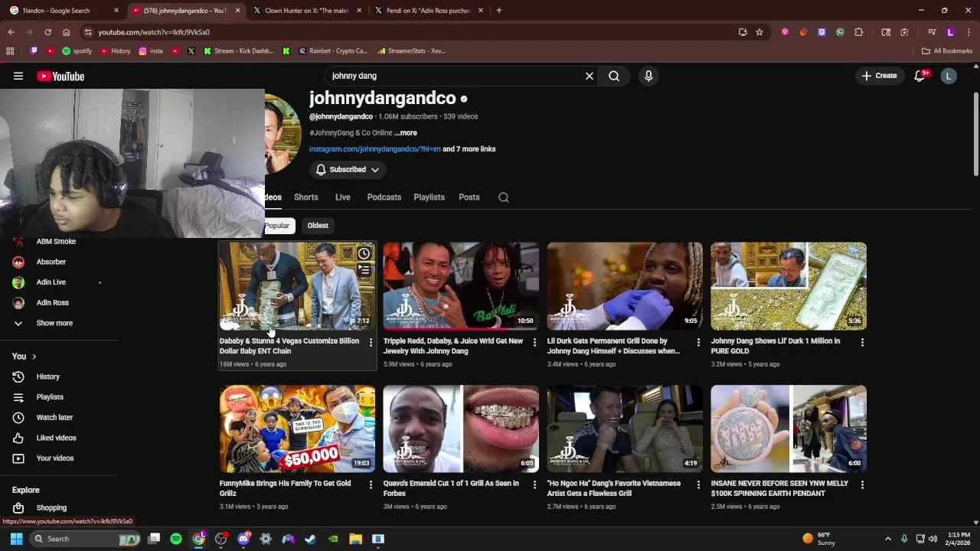Switch to the Shorts tab
The height and width of the screenshot is (551, 980).
tap(305, 197)
